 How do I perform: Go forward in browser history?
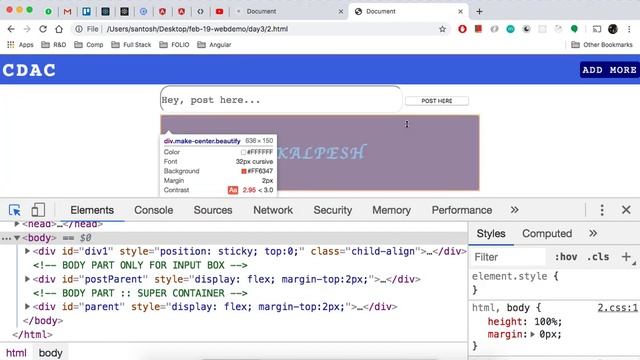[27, 29]
